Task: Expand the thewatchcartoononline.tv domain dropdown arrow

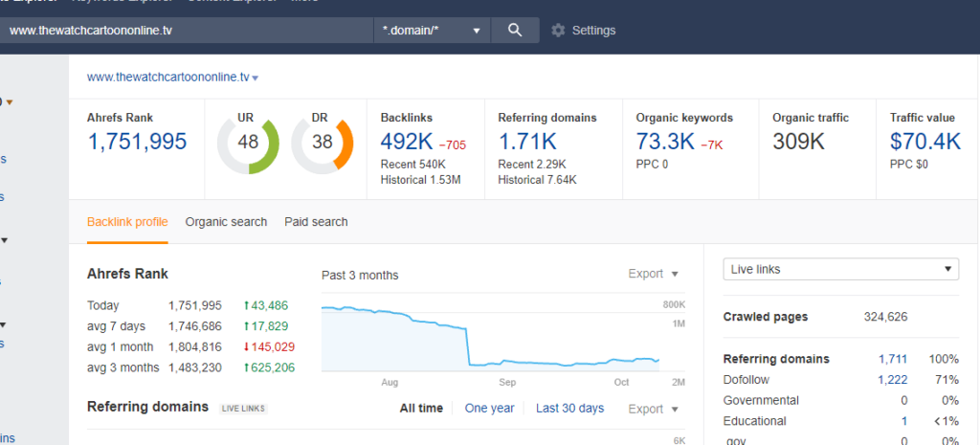Action: (255, 78)
